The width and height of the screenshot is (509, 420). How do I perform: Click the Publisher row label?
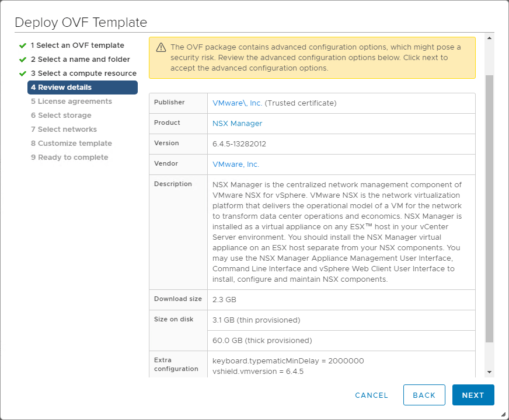(x=169, y=102)
